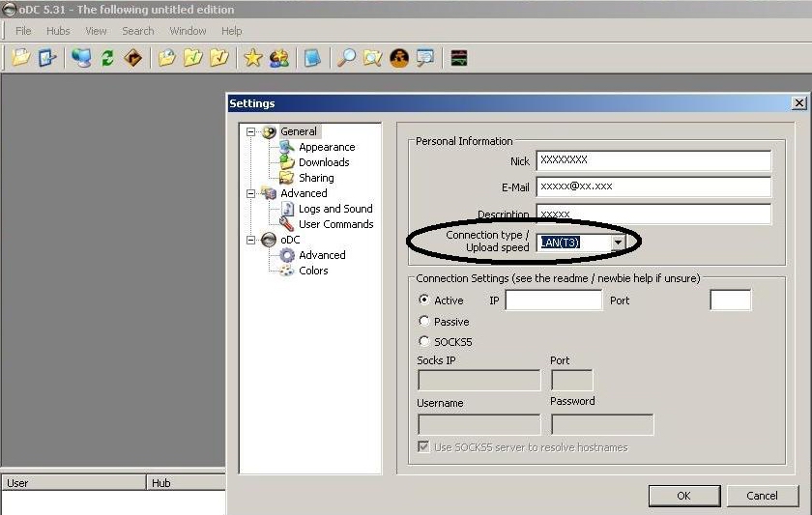Click the folder with green checkmark icon
The image size is (812, 515).
point(192,57)
